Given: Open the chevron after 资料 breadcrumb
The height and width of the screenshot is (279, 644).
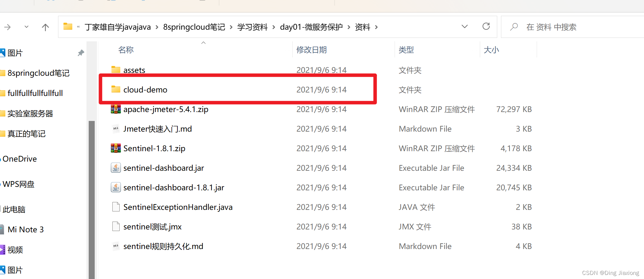Looking at the screenshot, I should tap(376, 27).
